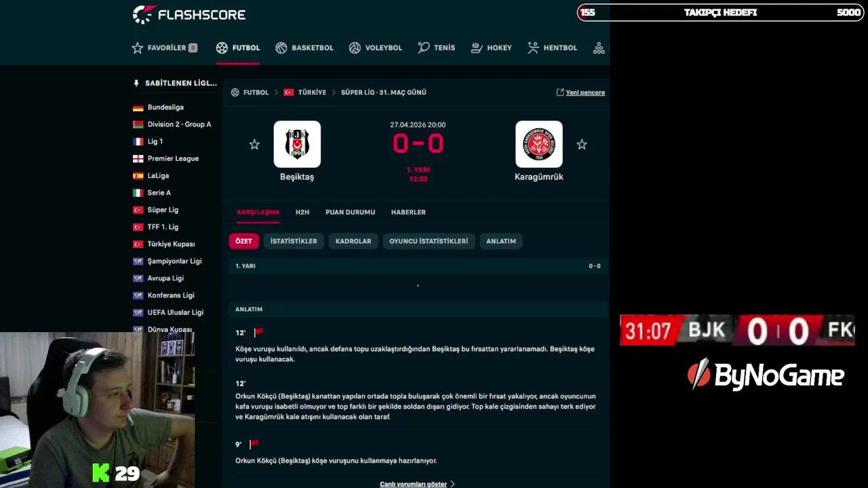
Task: Open match in Yeni pencere
Action: click(580, 92)
